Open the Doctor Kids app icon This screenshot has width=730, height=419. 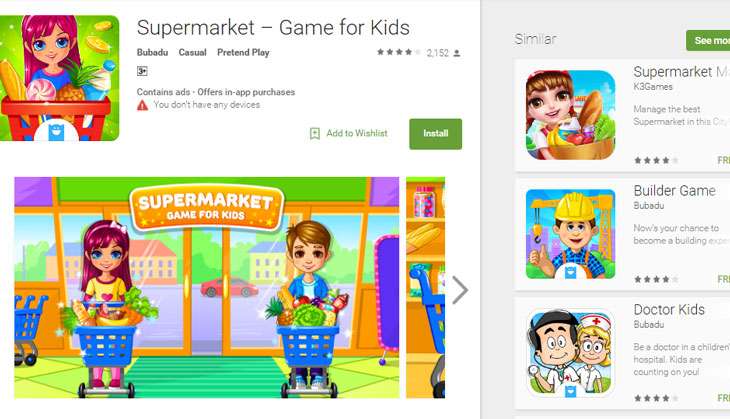pyautogui.click(x=570, y=353)
